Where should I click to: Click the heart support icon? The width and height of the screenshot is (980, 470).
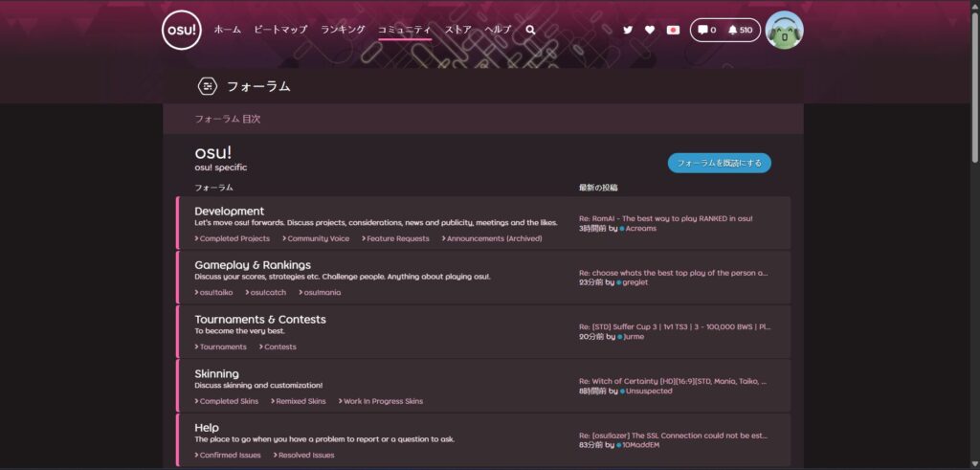pyautogui.click(x=650, y=30)
